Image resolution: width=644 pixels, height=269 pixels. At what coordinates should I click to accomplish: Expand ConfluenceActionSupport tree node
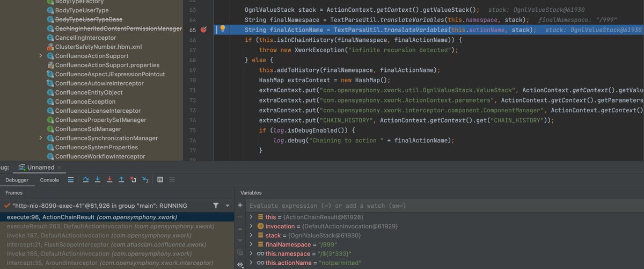click(41, 56)
